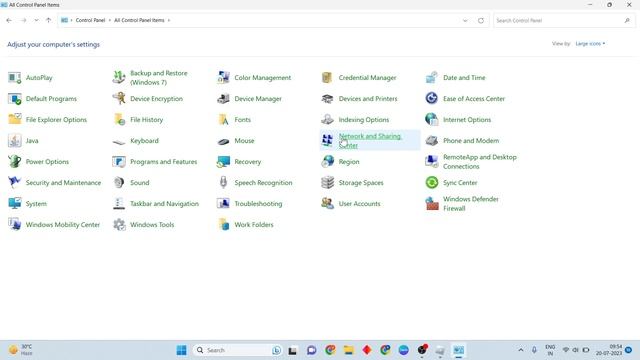Image resolution: width=640 pixels, height=360 pixels.
Task: Refresh the Control Panel view
Action: [x=481, y=20]
